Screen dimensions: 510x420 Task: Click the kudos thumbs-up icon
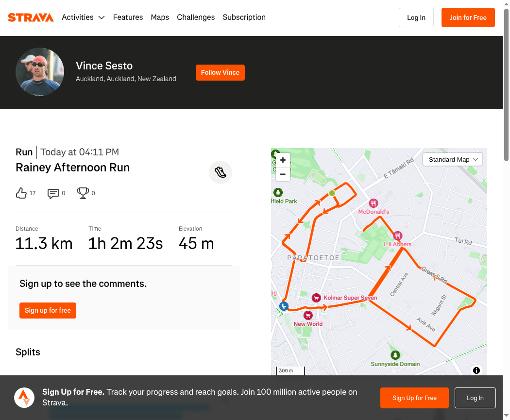(x=21, y=193)
